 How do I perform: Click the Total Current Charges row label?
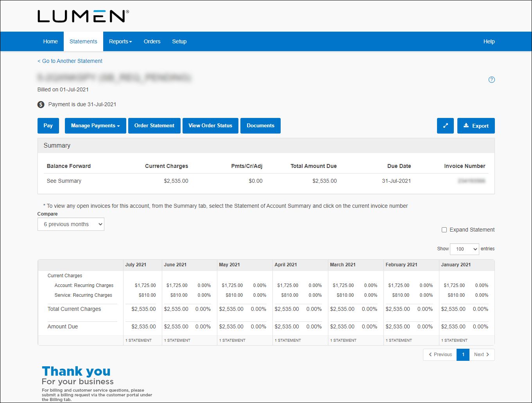click(x=74, y=309)
